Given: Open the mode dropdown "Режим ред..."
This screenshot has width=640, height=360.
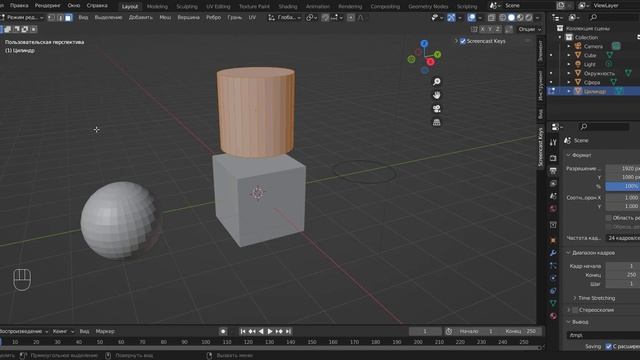Looking at the screenshot, I should coord(22,18).
